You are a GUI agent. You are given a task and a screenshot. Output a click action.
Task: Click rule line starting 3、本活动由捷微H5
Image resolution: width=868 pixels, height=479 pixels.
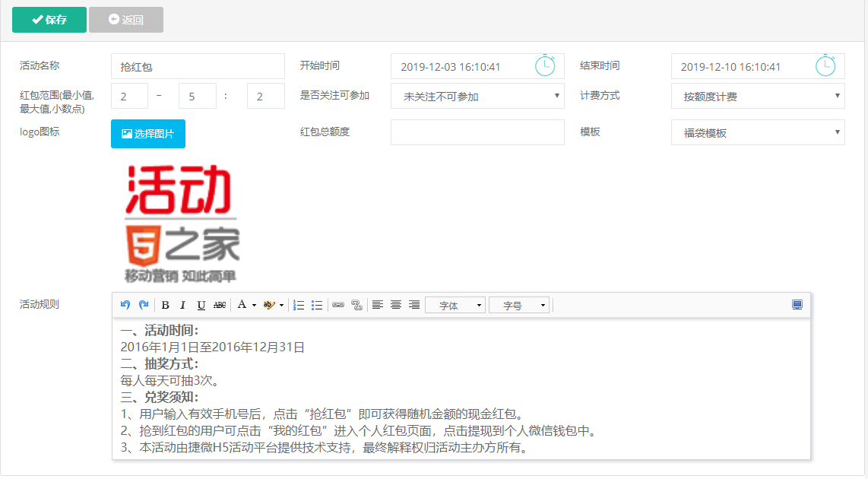click(325, 447)
